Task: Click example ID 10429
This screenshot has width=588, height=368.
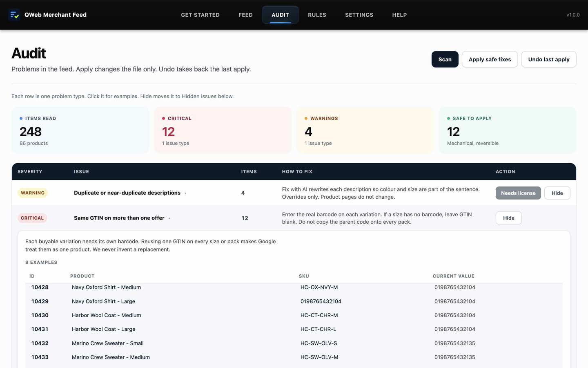Action: pyautogui.click(x=40, y=301)
